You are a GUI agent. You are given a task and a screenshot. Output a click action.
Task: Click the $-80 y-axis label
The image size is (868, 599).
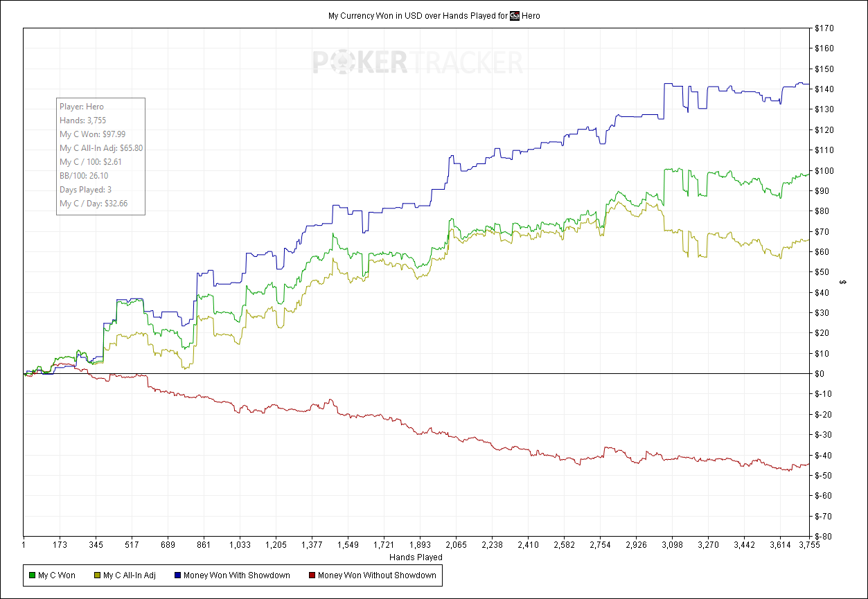823,536
